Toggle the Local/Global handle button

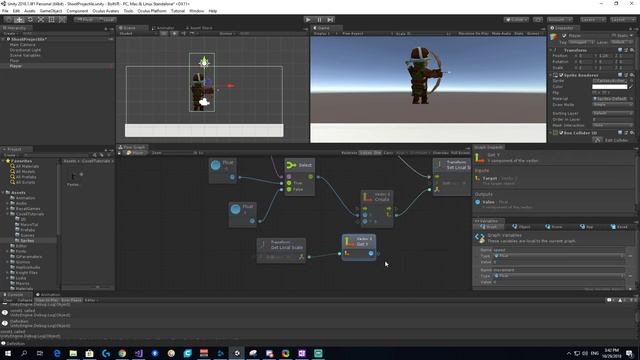[x=107, y=20]
